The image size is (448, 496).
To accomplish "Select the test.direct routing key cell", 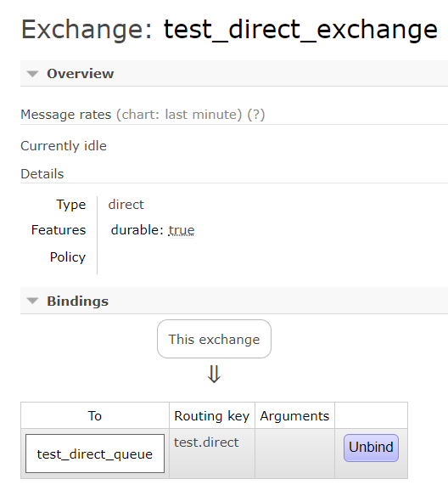I will click(212, 453).
